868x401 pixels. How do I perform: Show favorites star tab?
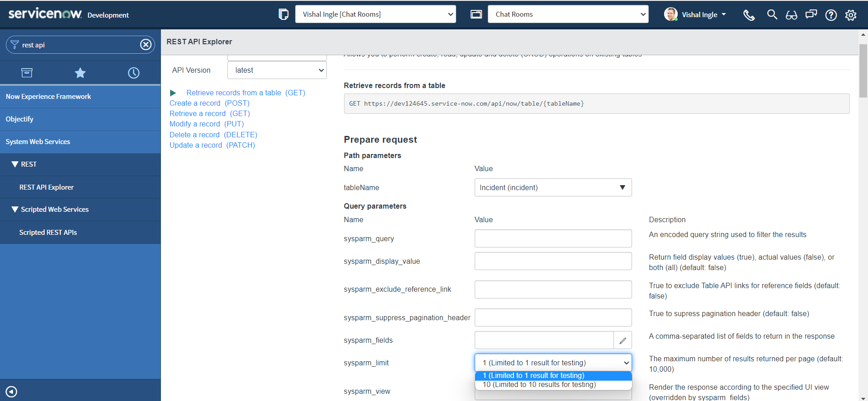80,73
